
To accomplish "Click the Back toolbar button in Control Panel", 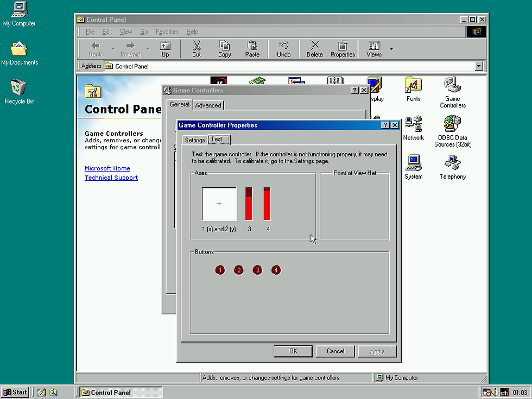I will pos(96,49).
